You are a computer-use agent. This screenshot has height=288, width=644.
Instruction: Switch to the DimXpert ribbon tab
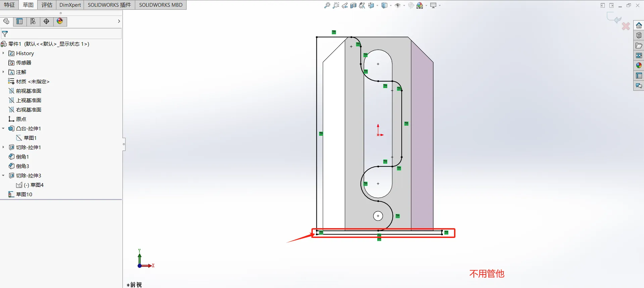coord(70,5)
